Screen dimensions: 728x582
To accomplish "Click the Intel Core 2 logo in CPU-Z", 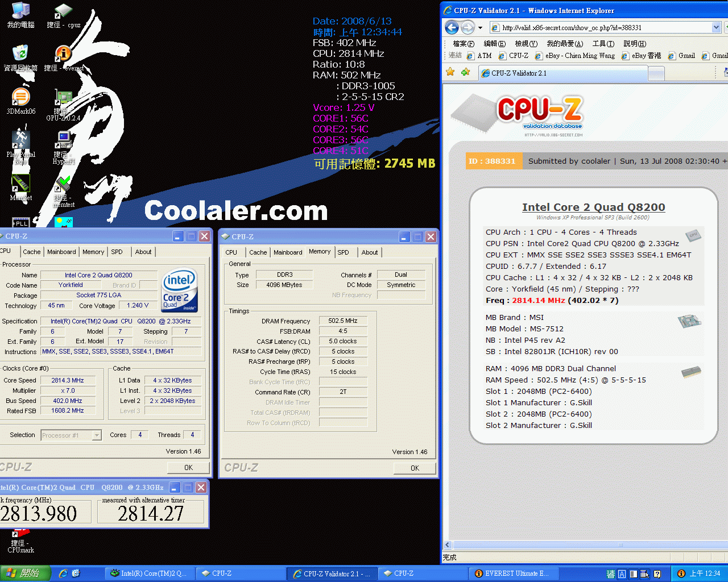I will (x=180, y=290).
